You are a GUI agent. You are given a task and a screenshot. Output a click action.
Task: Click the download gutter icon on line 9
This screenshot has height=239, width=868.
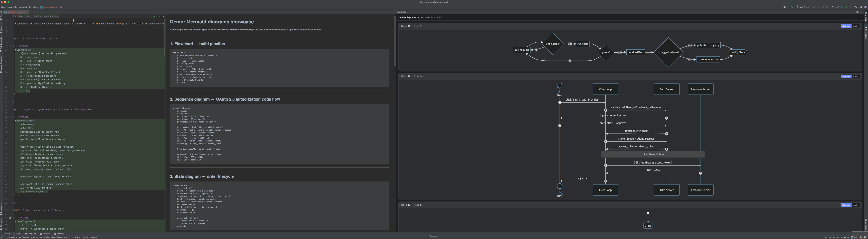pos(10,46)
